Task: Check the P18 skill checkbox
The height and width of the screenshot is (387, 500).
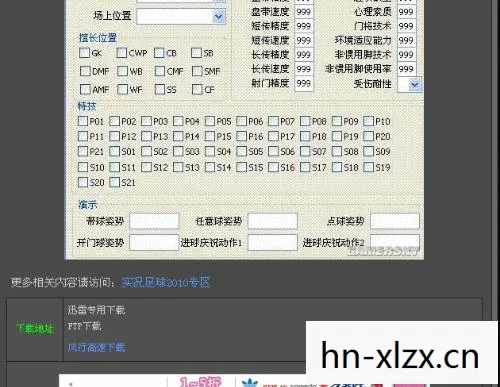Action: [x=305, y=136]
